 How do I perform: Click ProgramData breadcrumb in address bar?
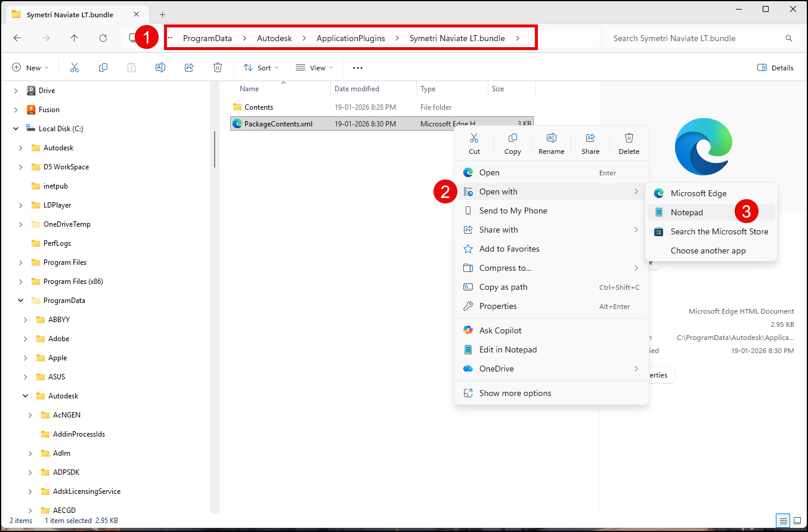(208, 38)
